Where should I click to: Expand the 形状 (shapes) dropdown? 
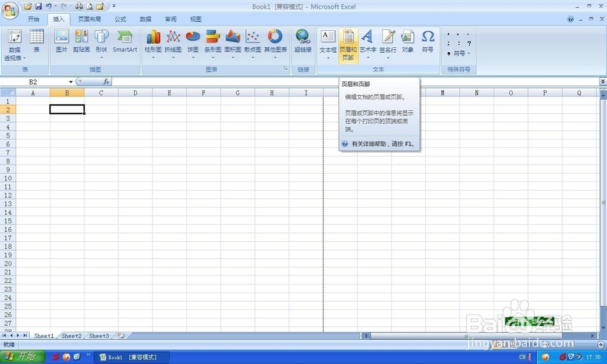click(x=101, y=58)
